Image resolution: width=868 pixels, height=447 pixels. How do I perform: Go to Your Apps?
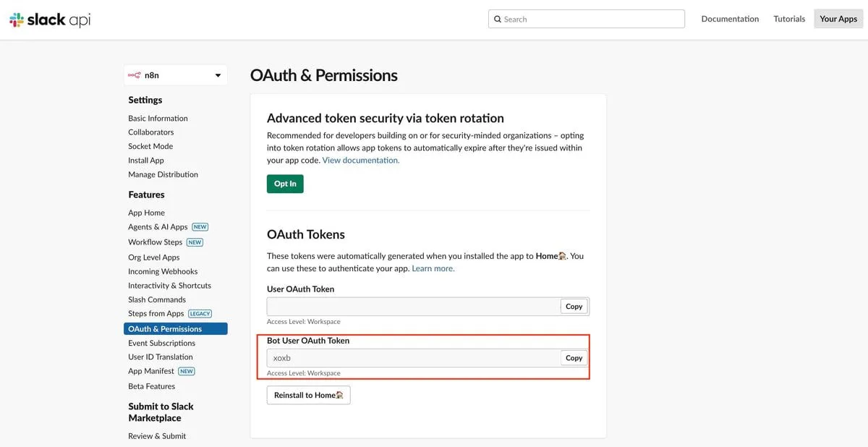[x=838, y=19]
